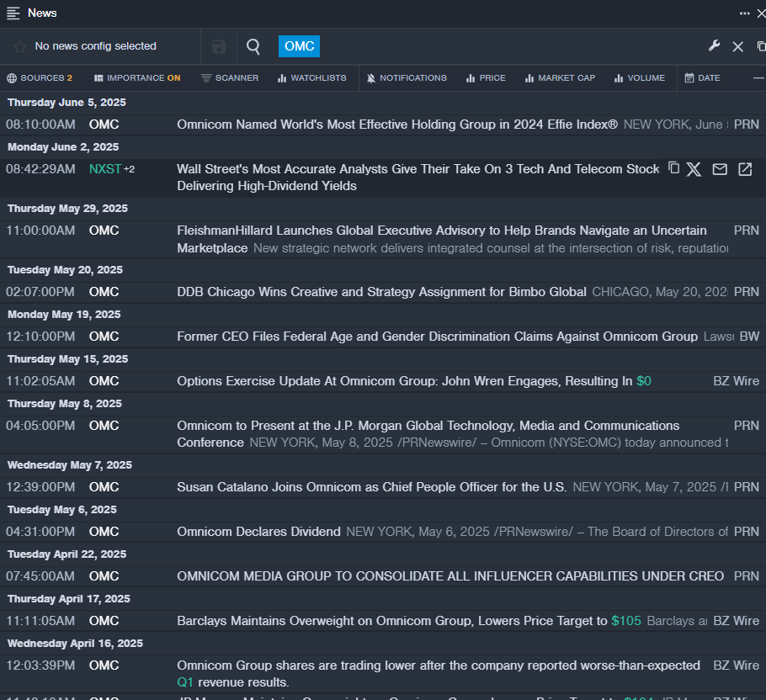This screenshot has width=766, height=700.
Task: Toggle the Notifications bell filter
Action: coord(407,77)
